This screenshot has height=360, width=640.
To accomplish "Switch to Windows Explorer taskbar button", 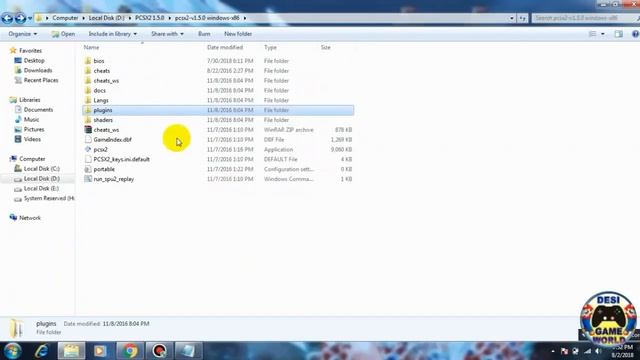I will click(x=71, y=351).
